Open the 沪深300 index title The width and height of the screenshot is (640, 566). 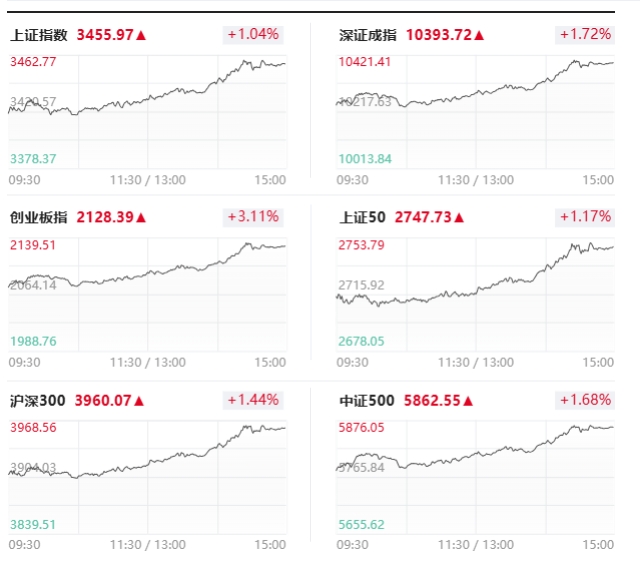click(37, 401)
